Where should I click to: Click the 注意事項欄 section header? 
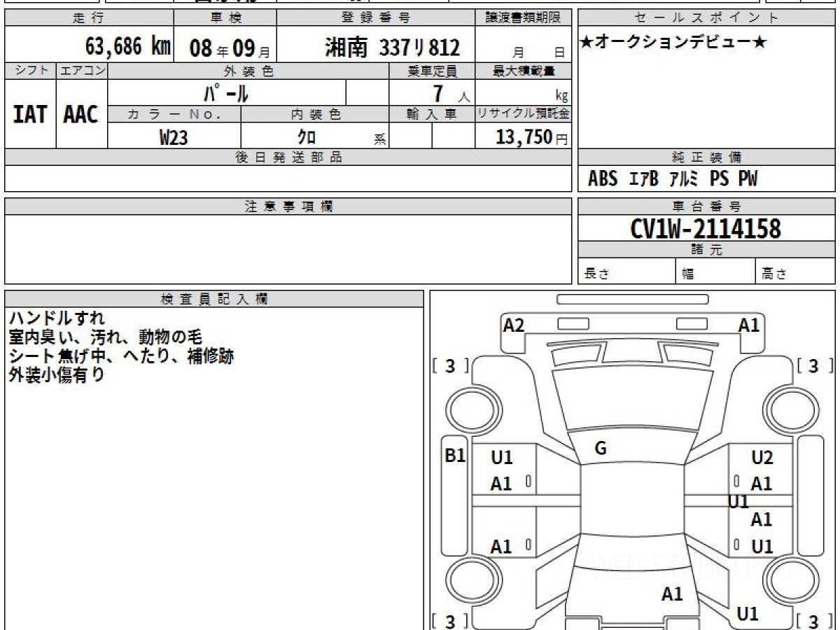(x=288, y=206)
